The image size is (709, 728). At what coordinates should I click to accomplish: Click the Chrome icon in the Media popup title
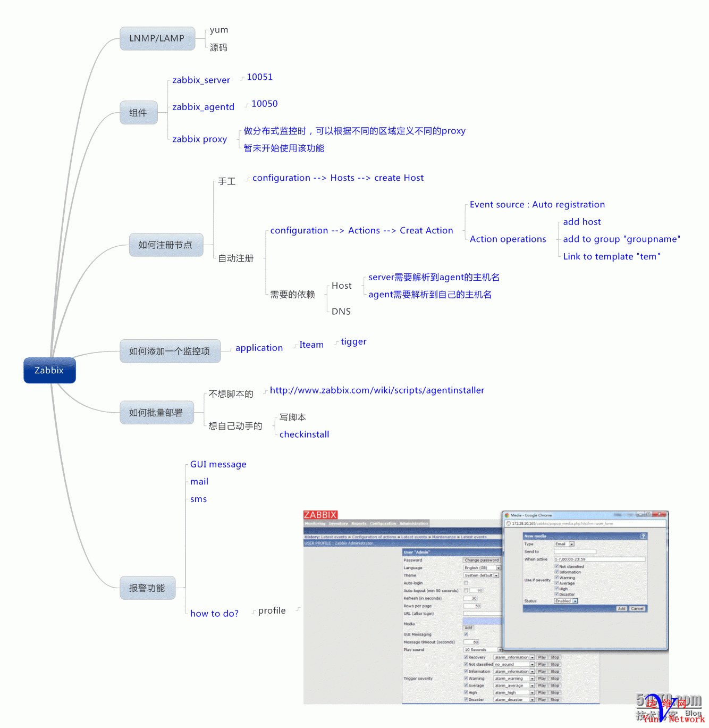point(507,515)
